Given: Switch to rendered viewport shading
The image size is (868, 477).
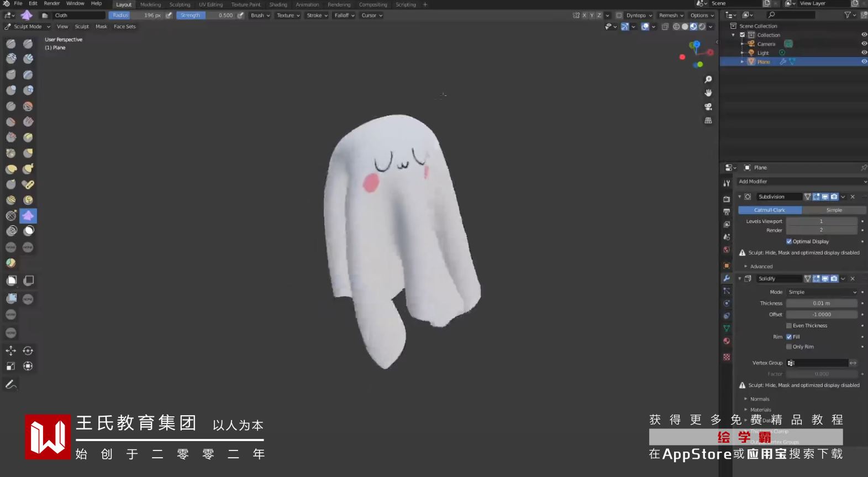Looking at the screenshot, I should [x=702, y=26].
